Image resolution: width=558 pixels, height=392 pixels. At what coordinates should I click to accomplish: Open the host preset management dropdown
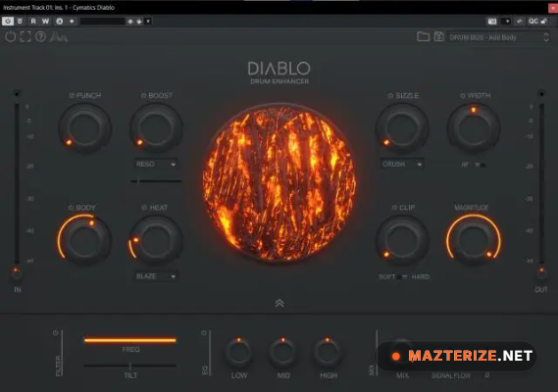(148, 22)
